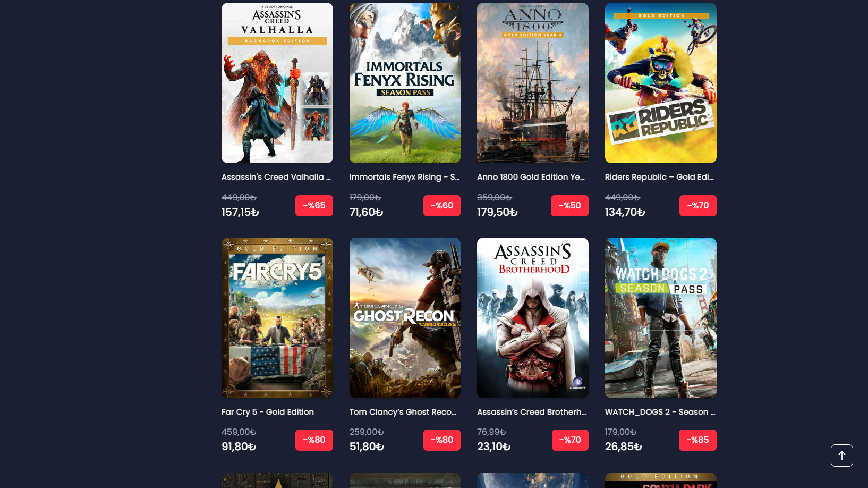
Task: Open the Ghost Recon Wildlands cover image
Action: [x=405, y=318]
